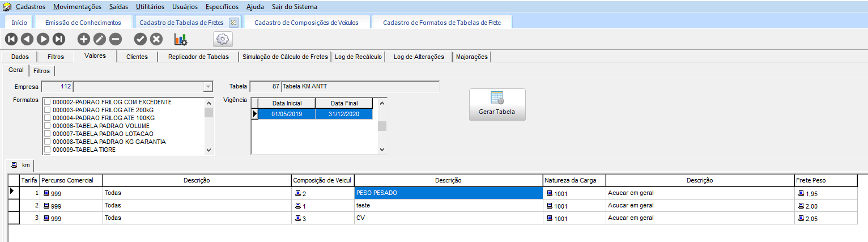Check 000006-TABELA PADRAO VOLUME format

(48, 126)
